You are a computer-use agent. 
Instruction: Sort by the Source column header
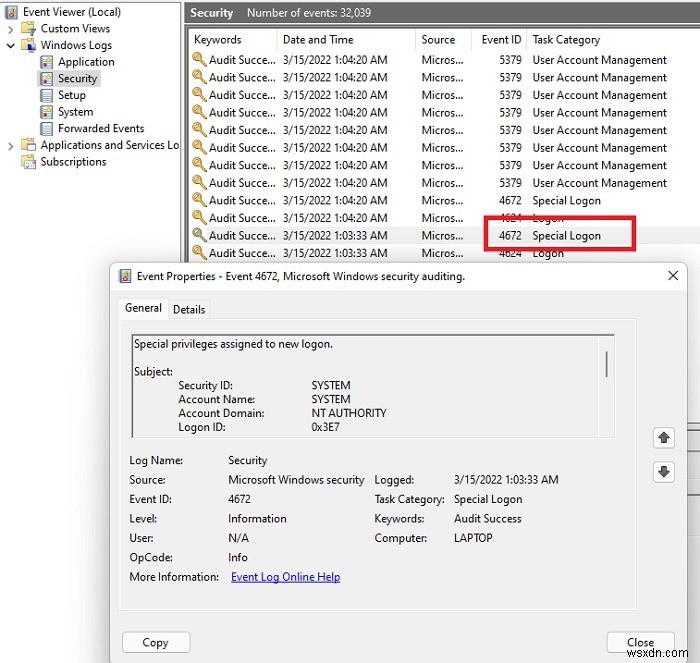click(443, 40)
